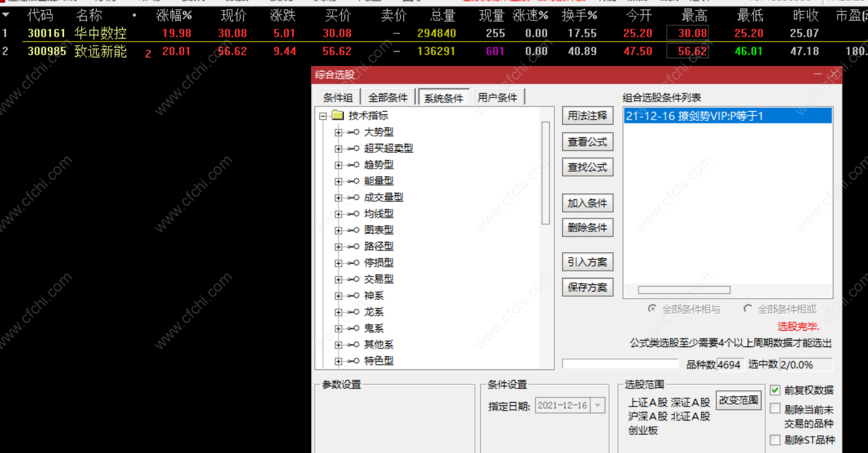Expand the 路径型 tree node

click(x=338, y=247)
